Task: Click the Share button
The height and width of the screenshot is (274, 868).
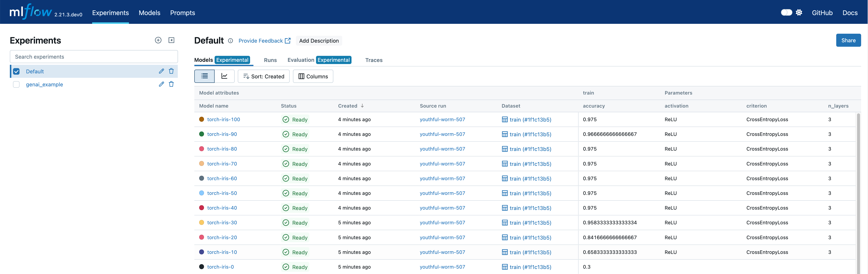Action: 848,40
